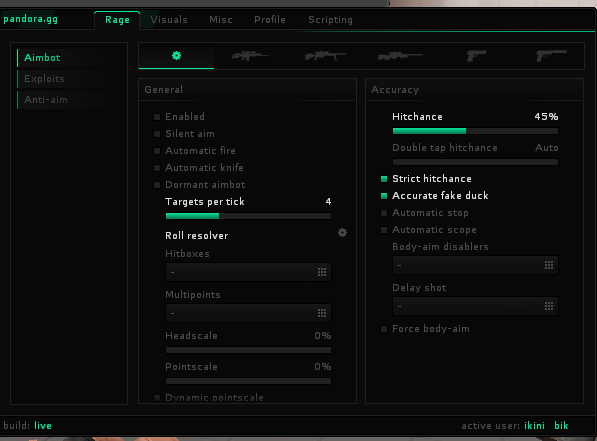Select the general gear weapon tab
Viewport: 597px width, 441px height.
coord(176,56)
